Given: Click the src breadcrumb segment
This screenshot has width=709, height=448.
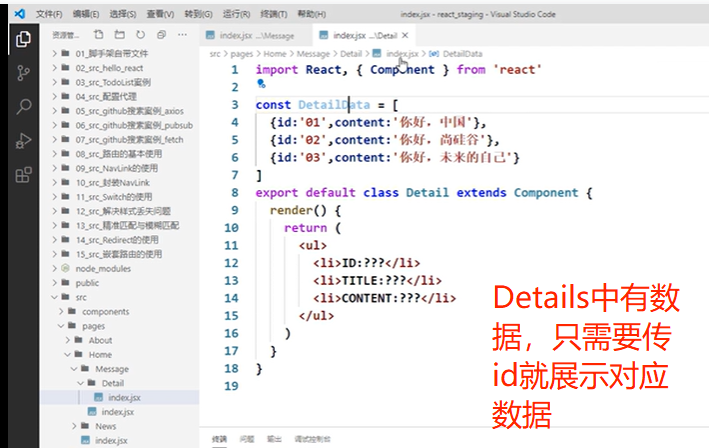Looking at the screenshot, I should click(x=215, y=54).
